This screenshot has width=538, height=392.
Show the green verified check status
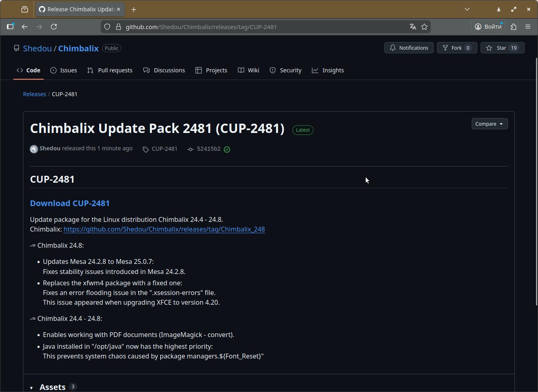tap(227, 150)
